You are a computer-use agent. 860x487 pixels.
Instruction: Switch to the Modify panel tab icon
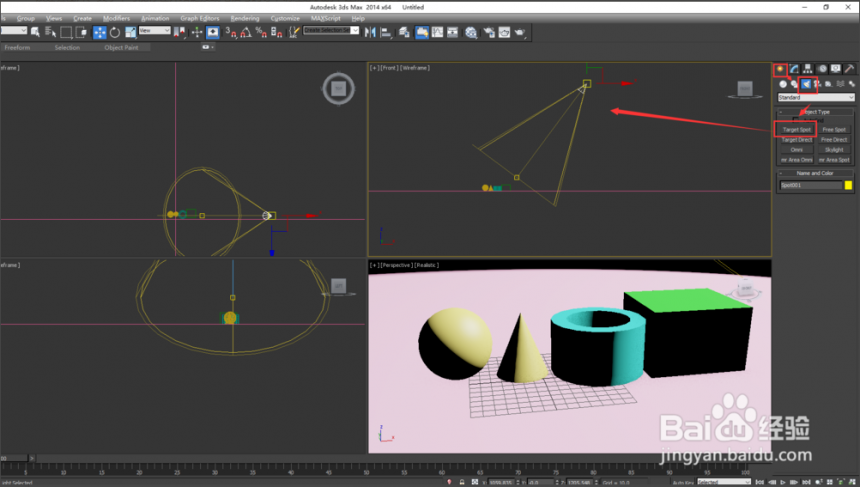794,69
